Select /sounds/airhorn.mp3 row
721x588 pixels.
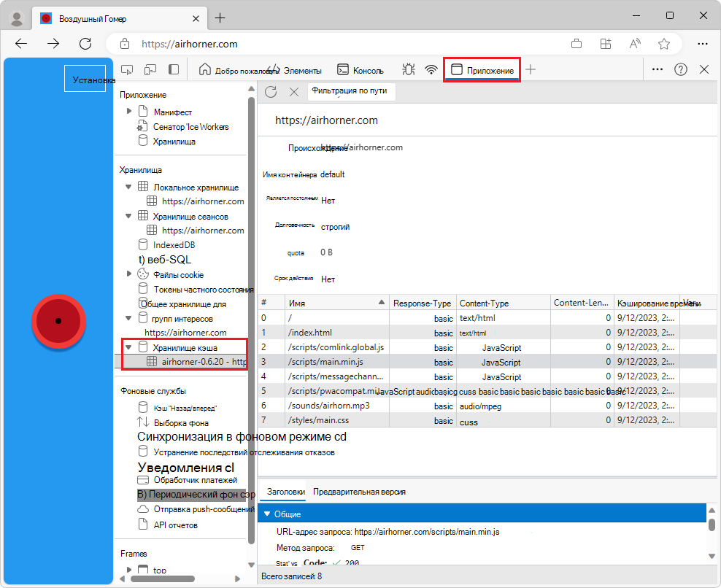(x=487, y=406)
